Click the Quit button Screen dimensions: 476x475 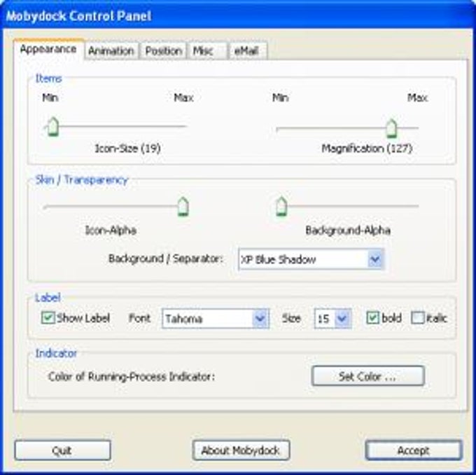coord(62,450)
